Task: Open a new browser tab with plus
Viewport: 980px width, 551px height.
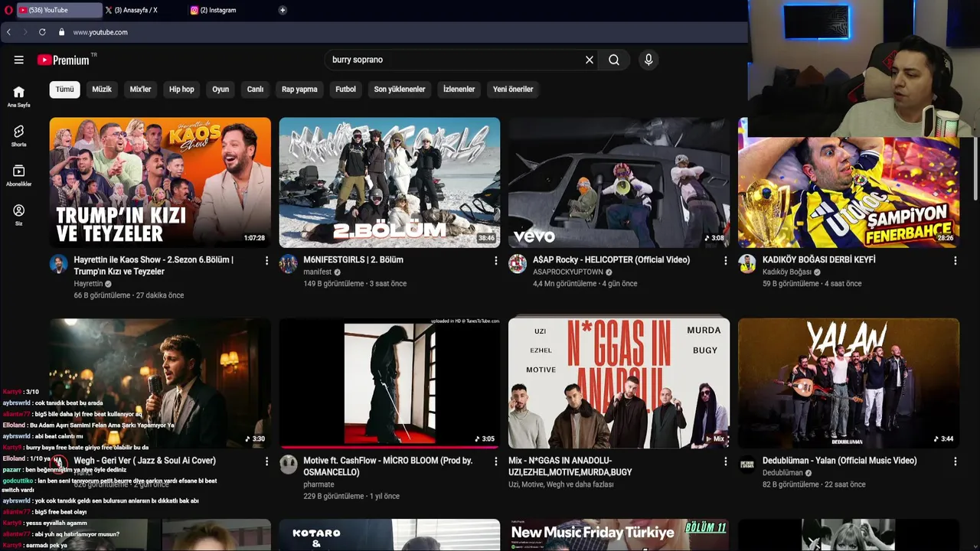Action: [283, 10]
